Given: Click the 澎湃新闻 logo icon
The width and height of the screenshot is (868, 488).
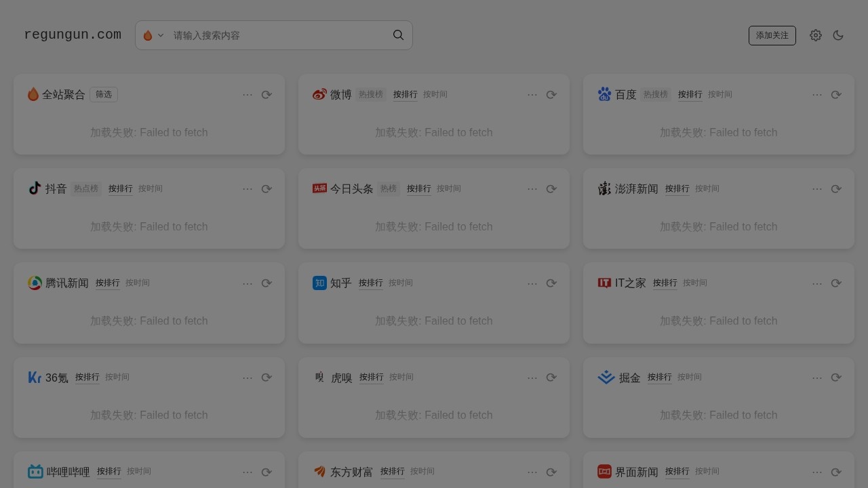Looking at the screenshot, I should [x=604, y=188].
